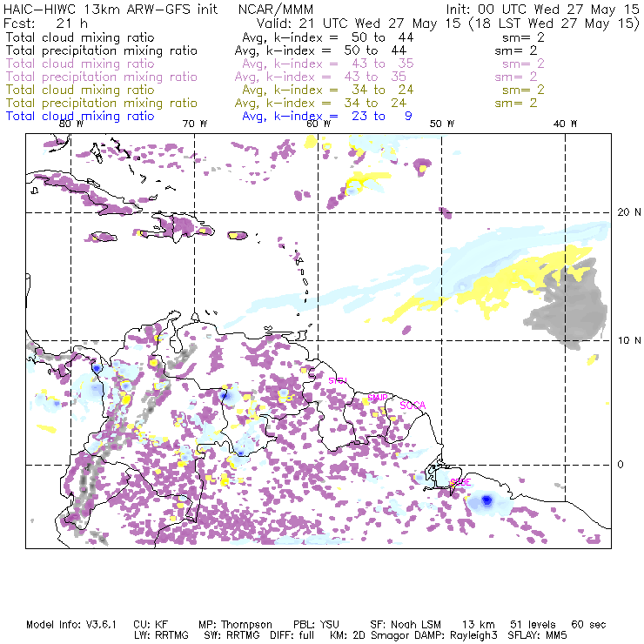Click the magenta 'SMJP' station marker
644x644 pixels.
pyautogui.click(x=378, y=398)
